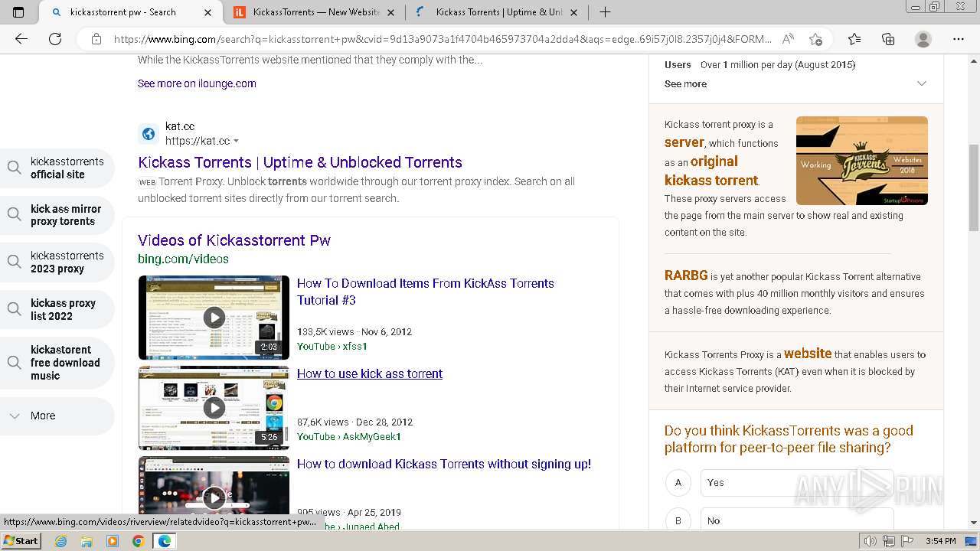Switch to kickasstorrent pw Search tab
980x551 pixels.
click(x=130, y=12)
